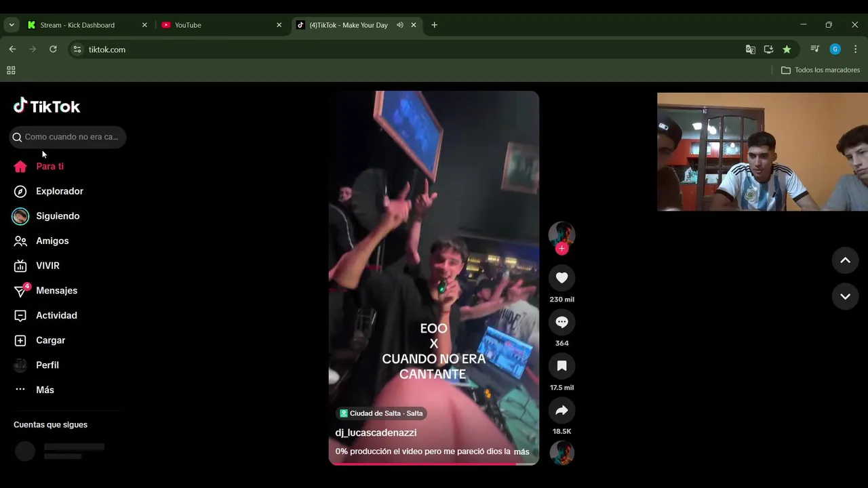This screenshot has width=868, height=488.
Task: Open Amigos section
Action: click(52, 241)
